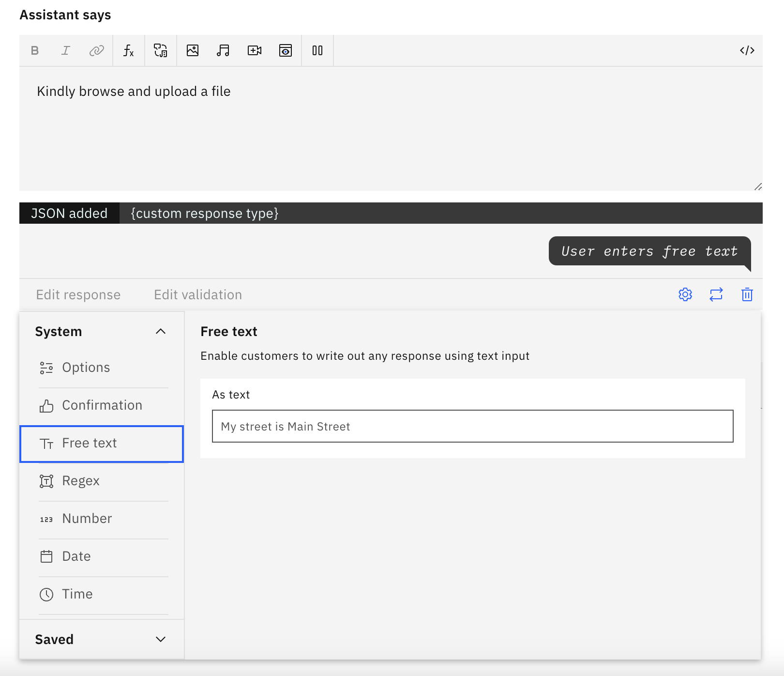Switch to HTML view with code icon
Screen dimensions: 784x676
(x=748, y=50)
